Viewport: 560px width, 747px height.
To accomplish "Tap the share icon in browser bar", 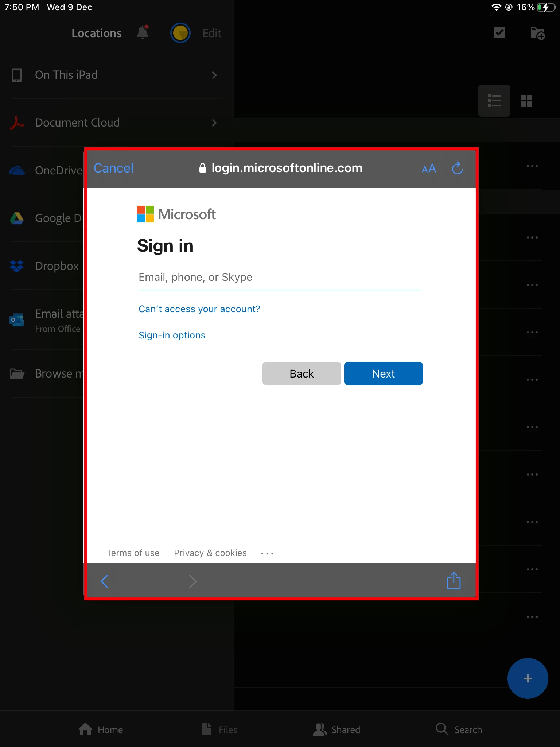I will click(454, 581).
